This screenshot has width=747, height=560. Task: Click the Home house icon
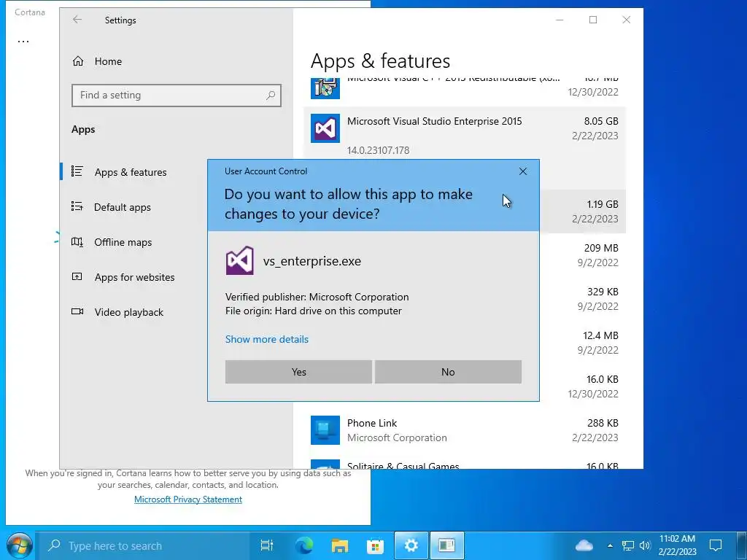pyautogui.click(x=78, y=61)
